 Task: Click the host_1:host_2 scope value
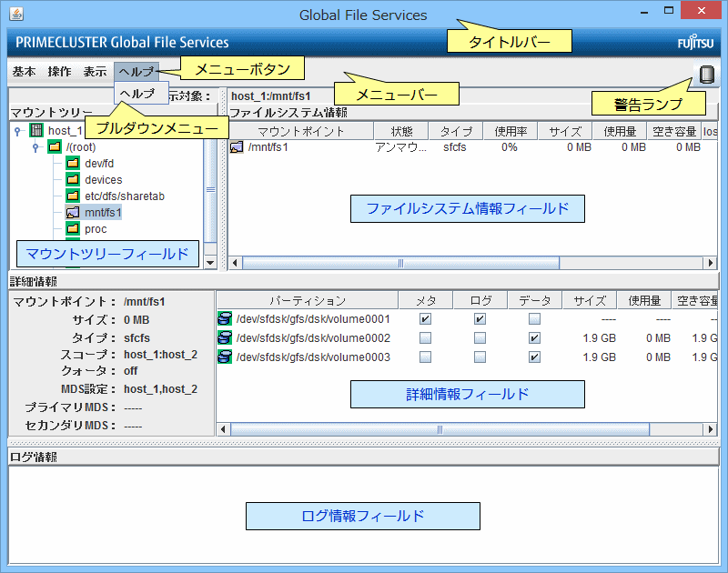[x=160, y=355]
